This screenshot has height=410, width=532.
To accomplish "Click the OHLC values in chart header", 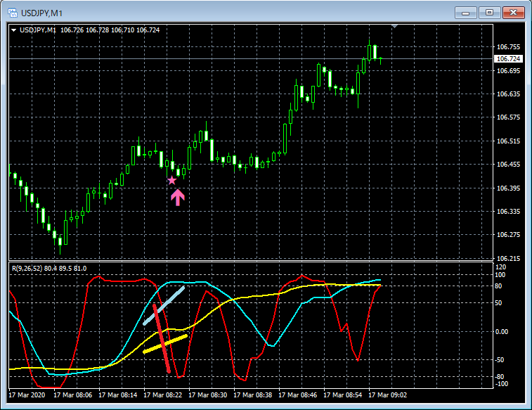I will click(x=110, y=30).
